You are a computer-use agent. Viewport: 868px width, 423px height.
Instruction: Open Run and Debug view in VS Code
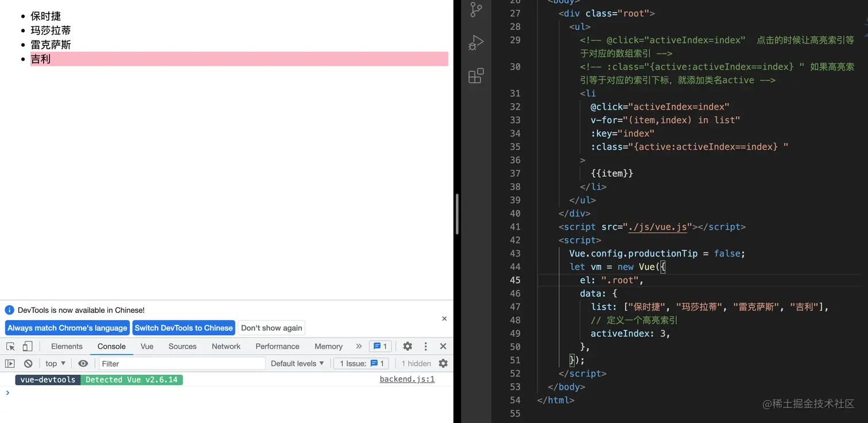click(x=476, y=42)
